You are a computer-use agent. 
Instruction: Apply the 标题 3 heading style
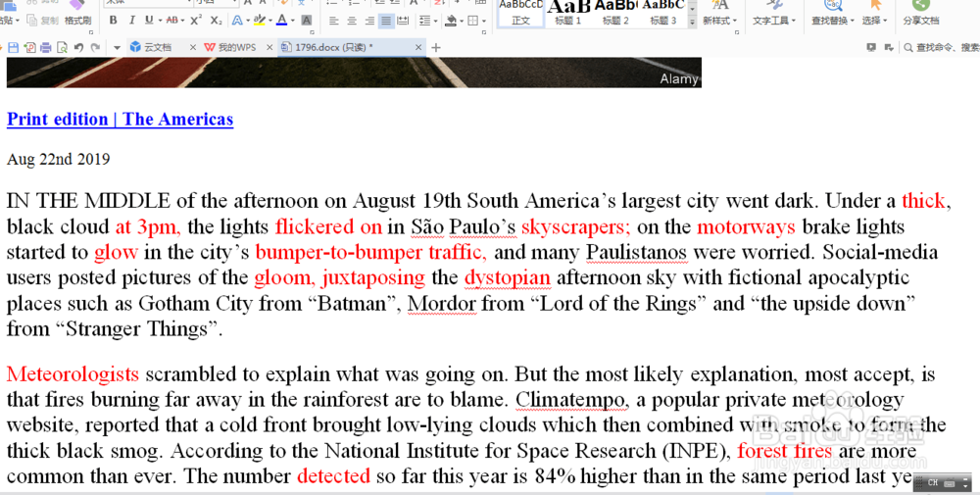pos(663,13)
